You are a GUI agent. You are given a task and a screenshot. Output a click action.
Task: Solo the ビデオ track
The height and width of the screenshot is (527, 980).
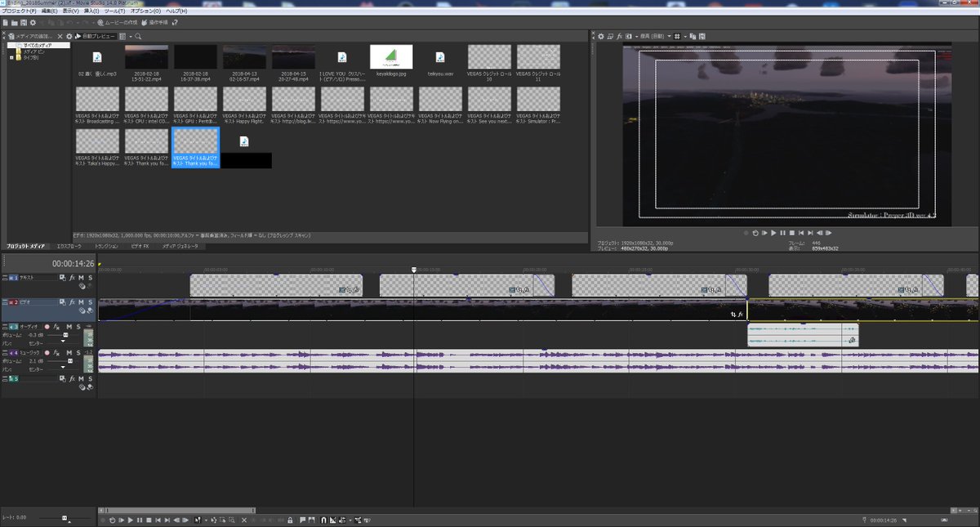90,302
